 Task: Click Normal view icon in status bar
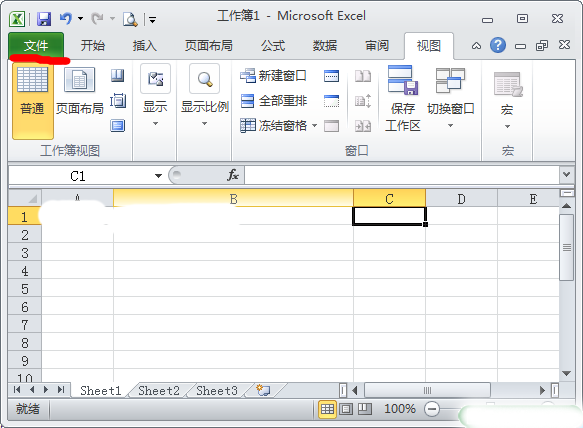point(327,409)
